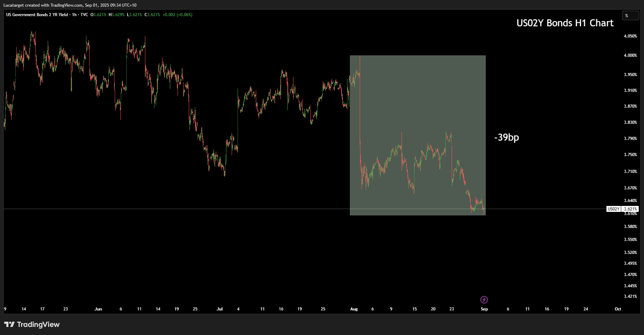The image size is (644, 335).
Task: Click the Sep label on the time axis
Action: tap(484, 309)
